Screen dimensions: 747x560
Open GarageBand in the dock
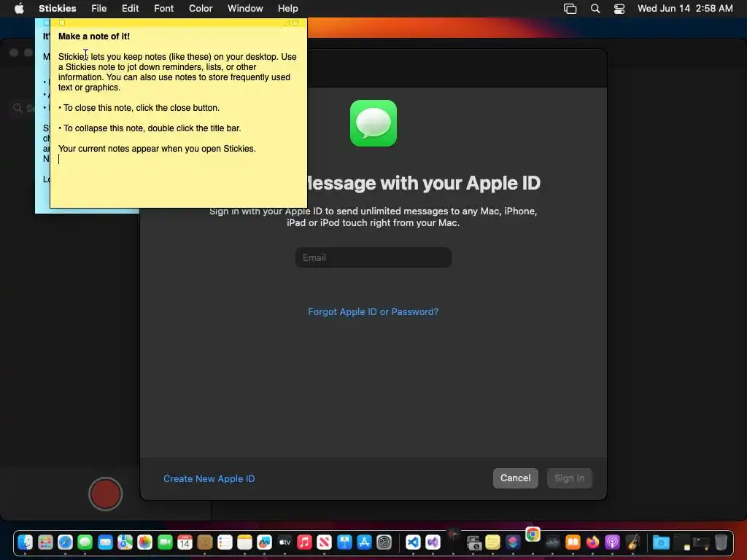pos(632,542)
